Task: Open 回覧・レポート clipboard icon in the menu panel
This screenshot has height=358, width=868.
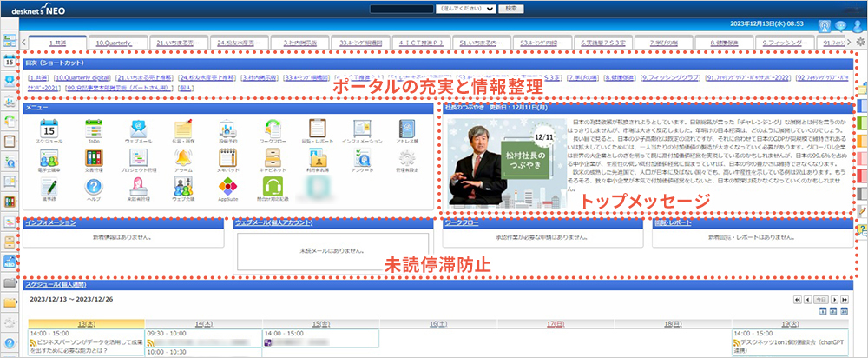Action: (317, 129)
